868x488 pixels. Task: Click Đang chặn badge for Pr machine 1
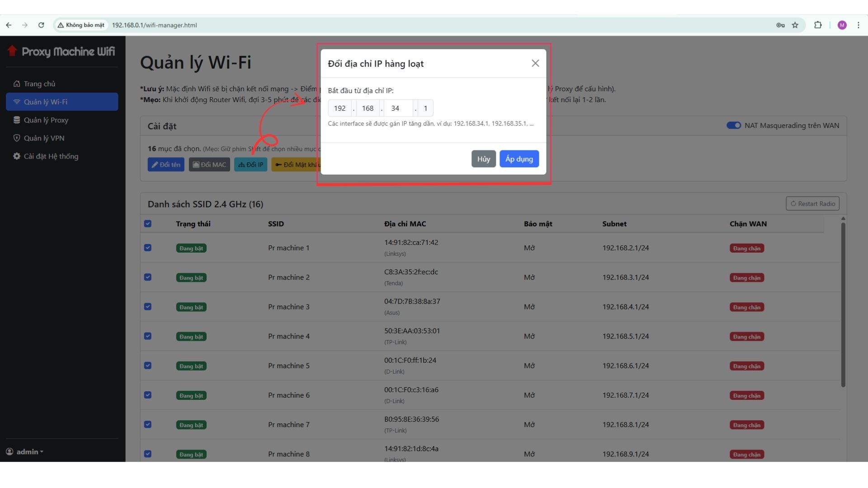tap(747, 248)
